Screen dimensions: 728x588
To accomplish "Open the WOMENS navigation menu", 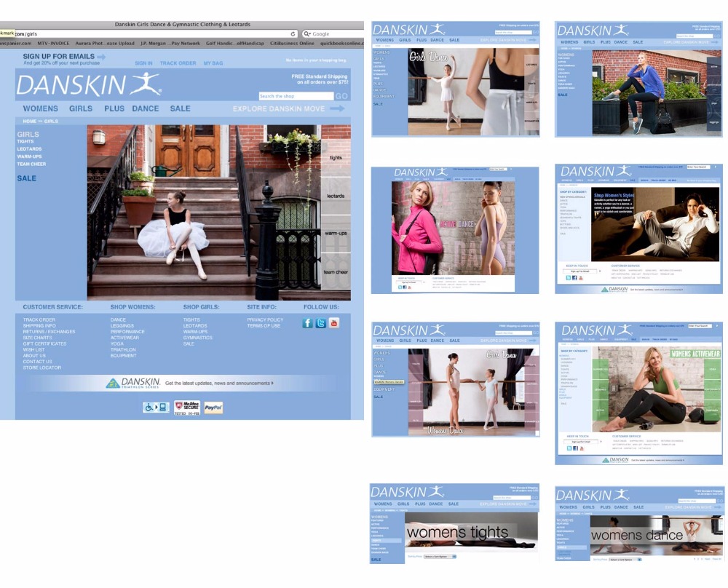I will [x=41, y=108].
